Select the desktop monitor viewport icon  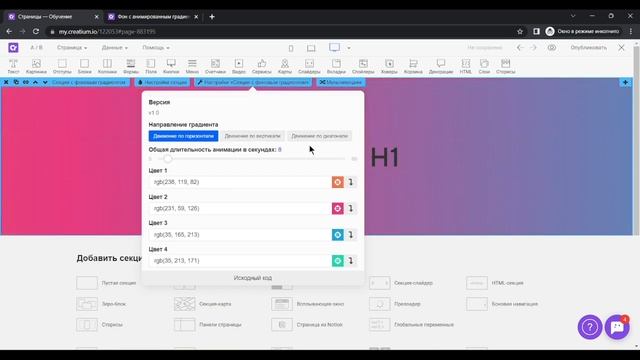[x=335, y=48]
